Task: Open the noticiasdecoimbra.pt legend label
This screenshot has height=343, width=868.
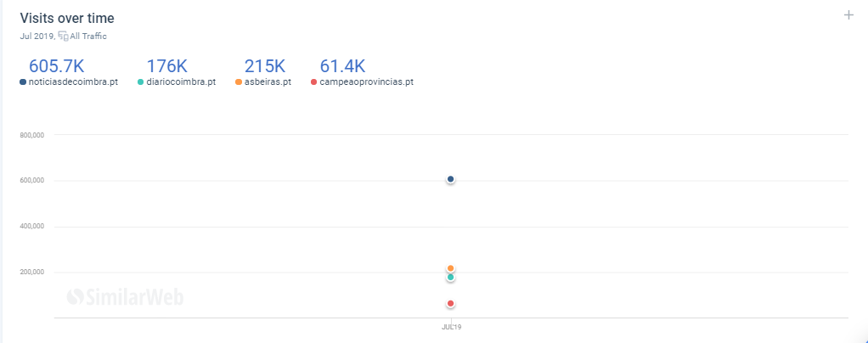Action: pyautogui.click(x=73, y=82)
